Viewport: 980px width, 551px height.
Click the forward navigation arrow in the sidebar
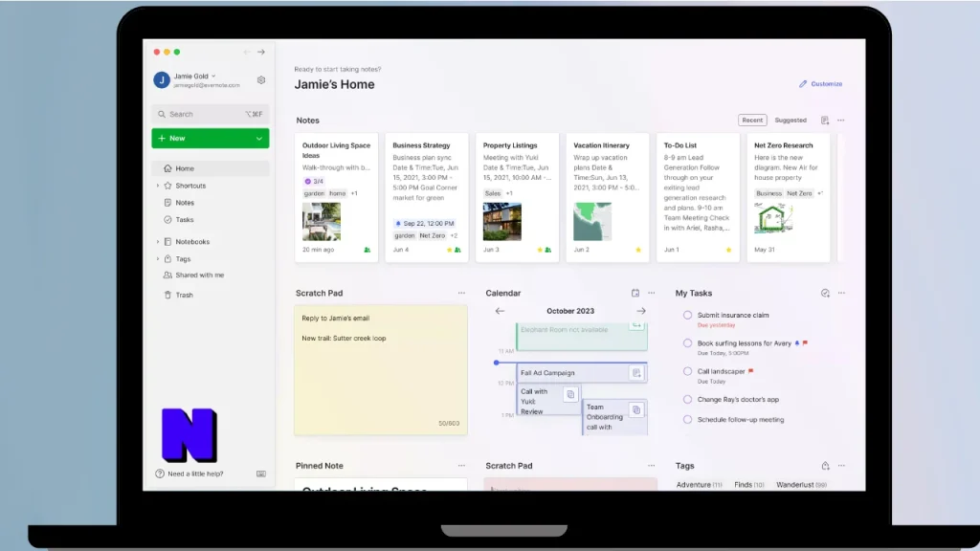[x=261, y=52]
